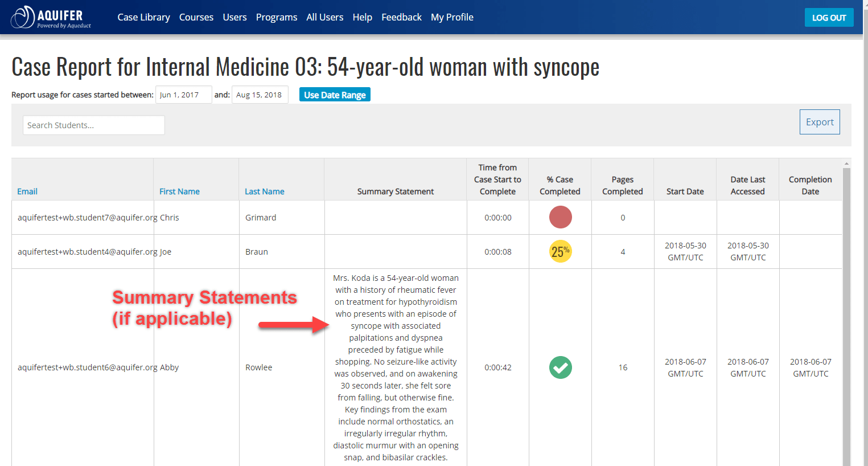Click pages completed value 16

(x=623, y=367)
